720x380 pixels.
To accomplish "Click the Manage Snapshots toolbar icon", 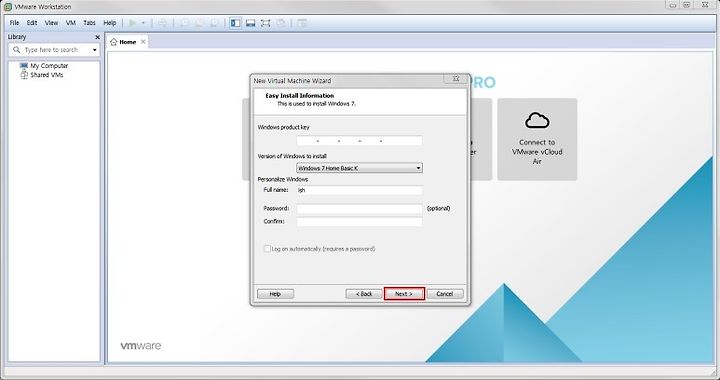I will (214, 23).
